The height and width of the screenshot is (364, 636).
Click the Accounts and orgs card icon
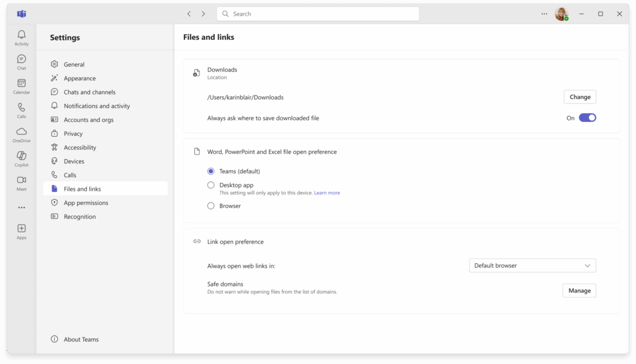(x=55, y=119)
